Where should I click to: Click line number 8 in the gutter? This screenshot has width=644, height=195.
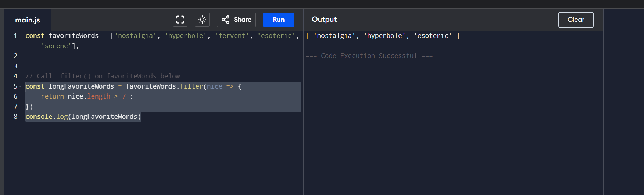[15, 117]
